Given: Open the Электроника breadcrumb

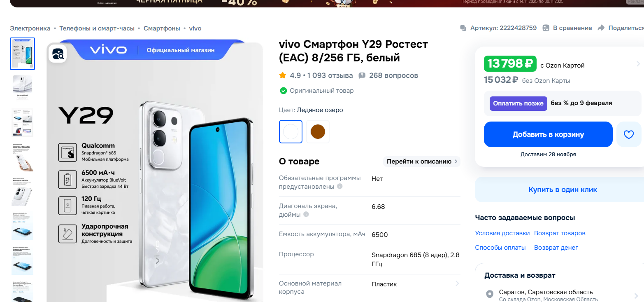Looking at the screenshot, I should 30,28.
